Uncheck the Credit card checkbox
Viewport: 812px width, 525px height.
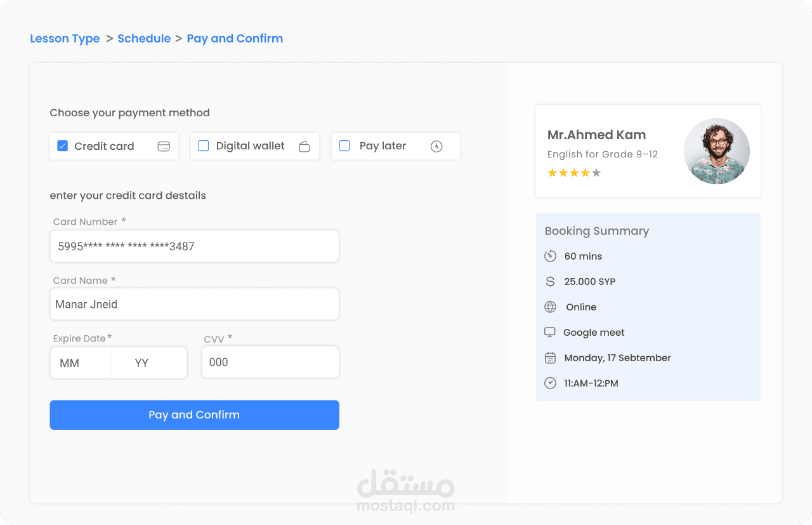click(x=63, y=146)
